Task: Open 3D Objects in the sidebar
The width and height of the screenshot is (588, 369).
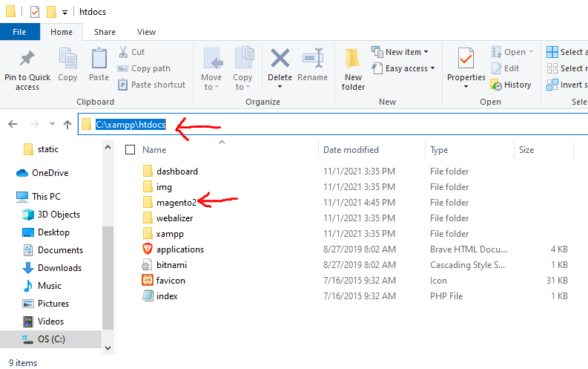Action: coord(51,215)
